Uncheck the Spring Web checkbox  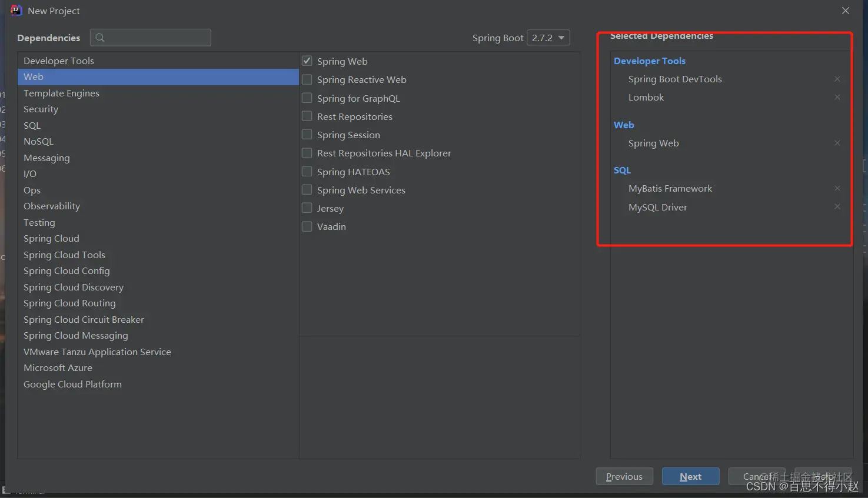click(307, 61)
